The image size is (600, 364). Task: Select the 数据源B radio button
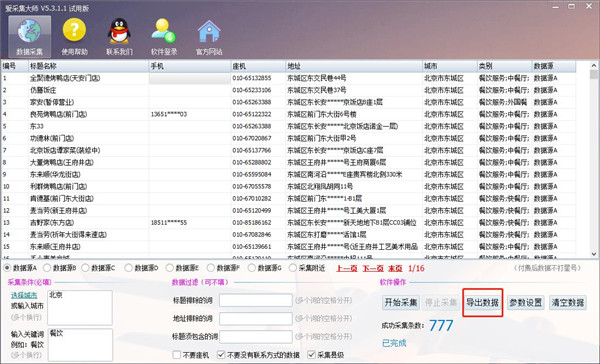[x=47, y=268]
